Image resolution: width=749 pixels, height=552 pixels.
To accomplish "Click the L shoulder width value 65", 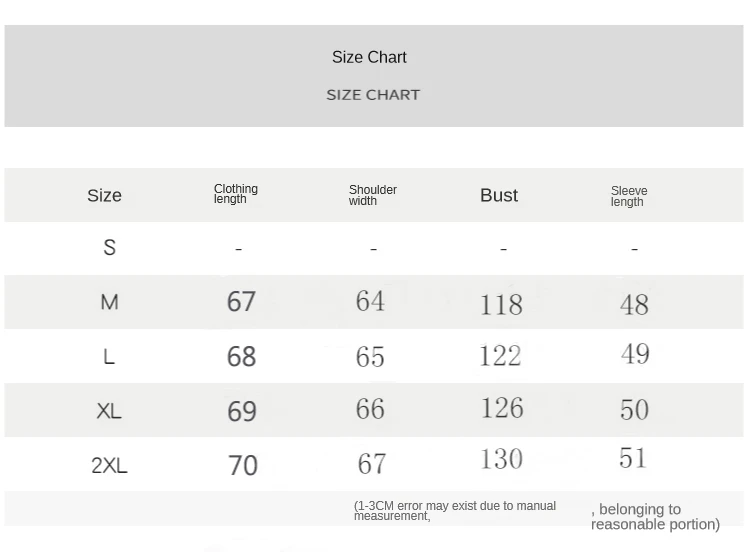I will click(x=370, y=357).
